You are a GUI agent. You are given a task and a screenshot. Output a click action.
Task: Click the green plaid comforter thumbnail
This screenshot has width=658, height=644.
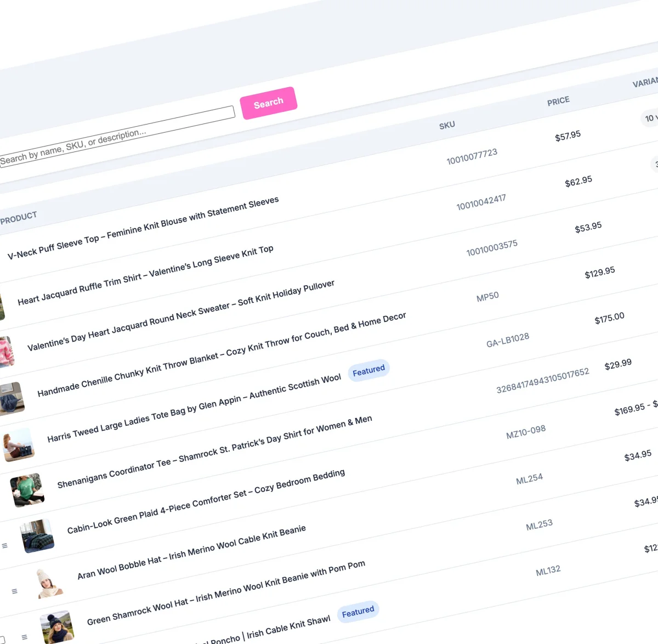click(37, 536)
